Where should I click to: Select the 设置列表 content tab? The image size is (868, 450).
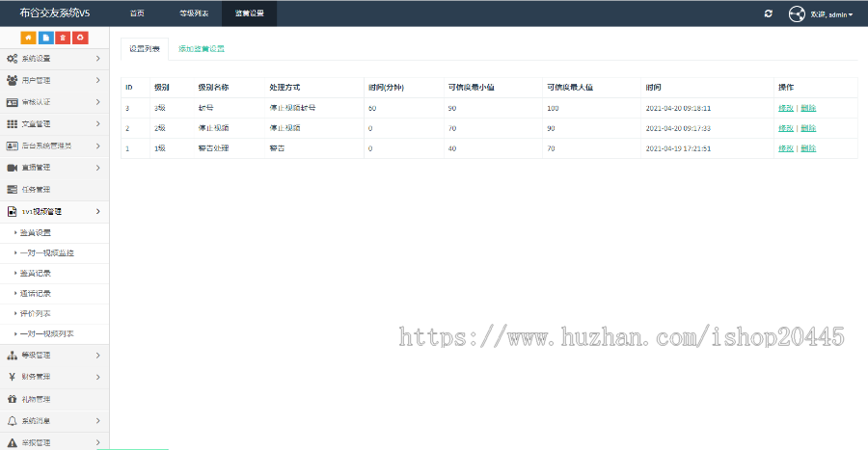145,48
